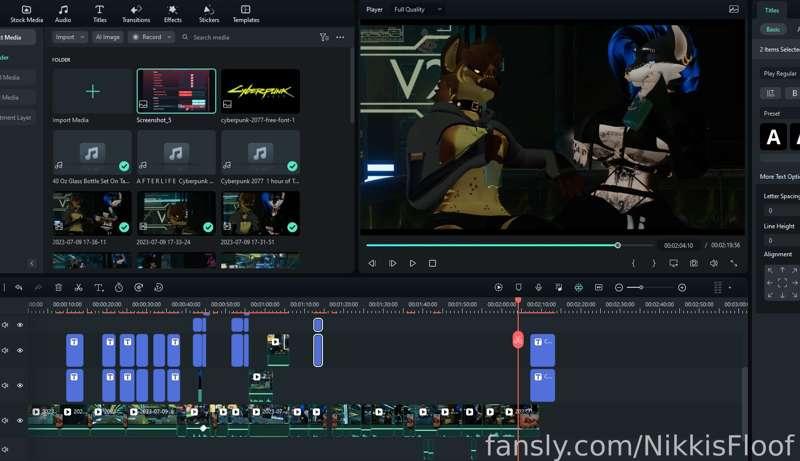Open the speed stopwatch tool
800x461 pixels.
119,288
